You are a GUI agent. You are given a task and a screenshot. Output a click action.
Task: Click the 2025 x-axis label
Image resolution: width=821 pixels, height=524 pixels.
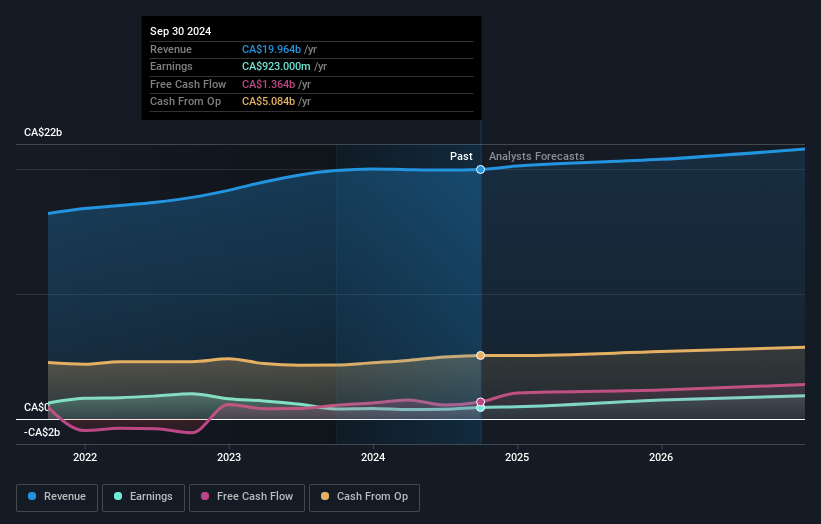pyautogui.click(x=517, y=457)
